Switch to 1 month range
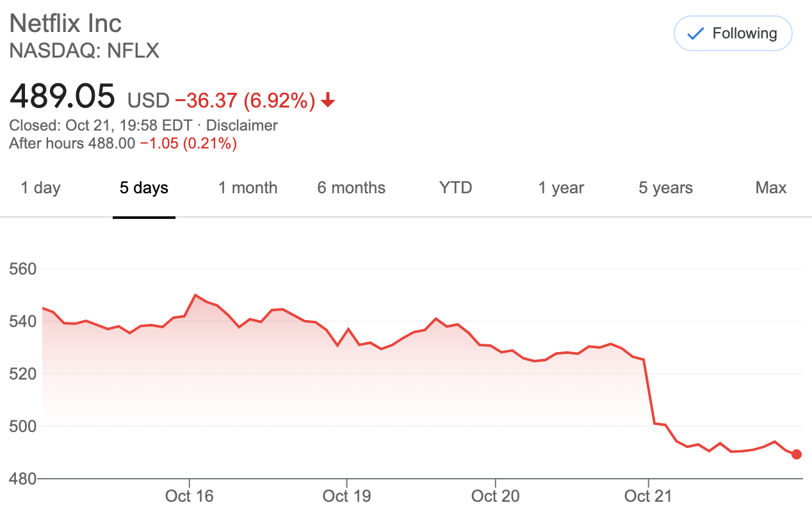 point(248,188)
